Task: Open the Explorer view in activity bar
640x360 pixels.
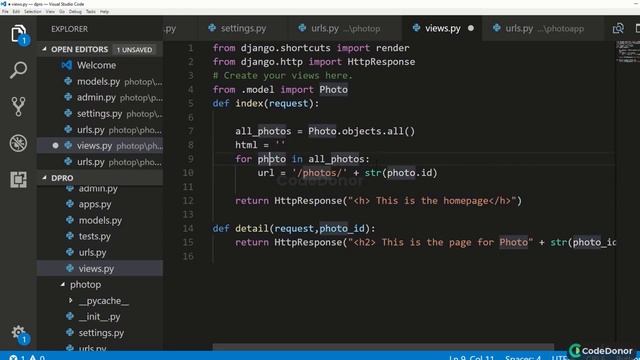Action: tap(18, 33)
